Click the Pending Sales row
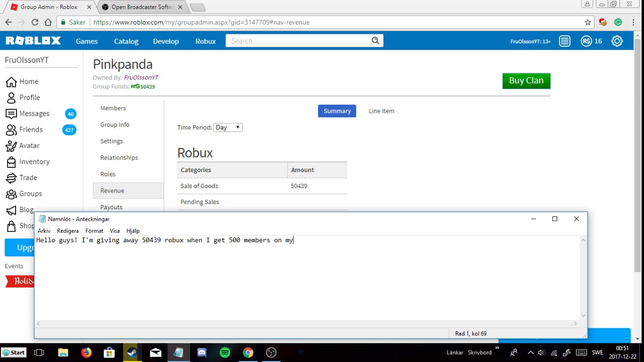This screenshot has height=362, width=644. (262, 202)
